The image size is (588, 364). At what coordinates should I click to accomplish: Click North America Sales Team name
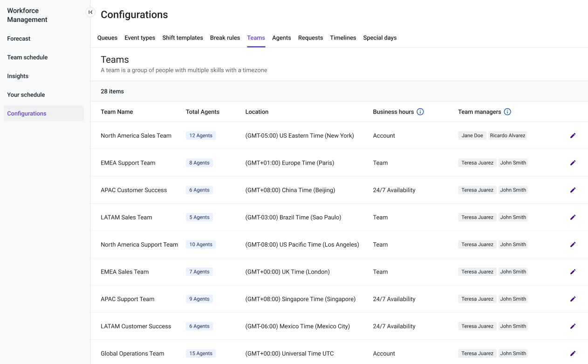136,136
